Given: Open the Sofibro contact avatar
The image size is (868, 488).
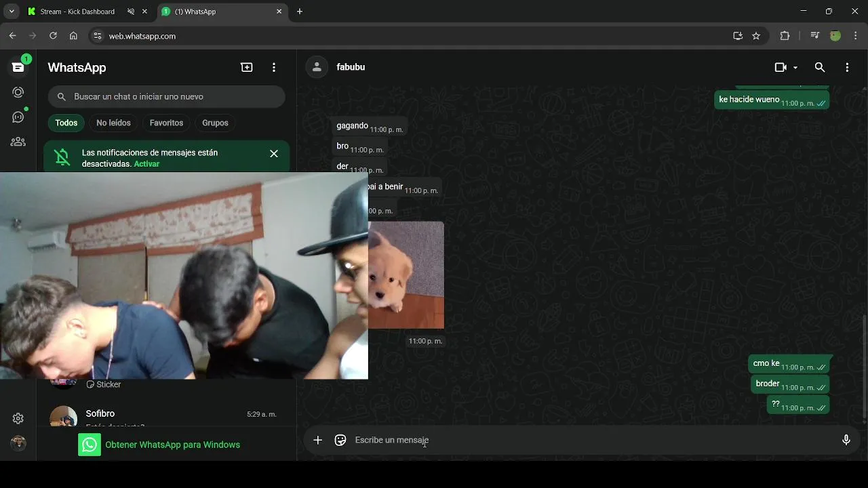Looking at the screenshot, I should click(x=64, y=416).
